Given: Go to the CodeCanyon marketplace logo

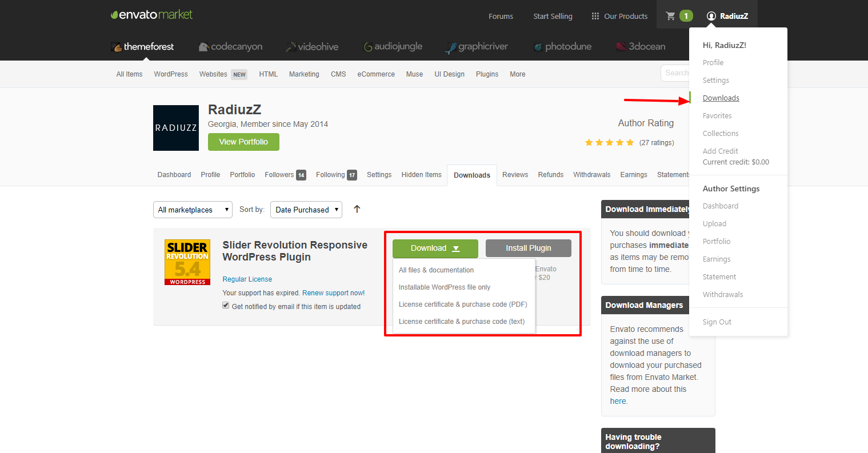Looking at the screenshot, I should click(230, 47).
